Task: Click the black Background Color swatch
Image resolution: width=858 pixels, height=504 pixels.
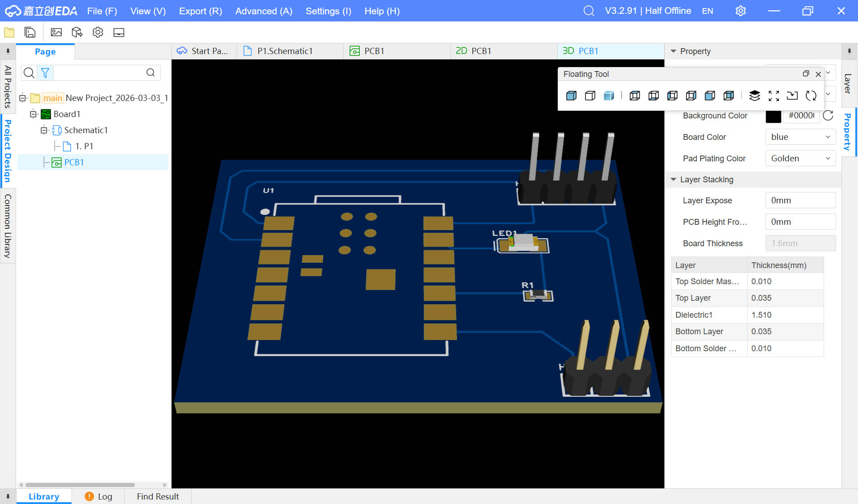Action: coord(773,116)
